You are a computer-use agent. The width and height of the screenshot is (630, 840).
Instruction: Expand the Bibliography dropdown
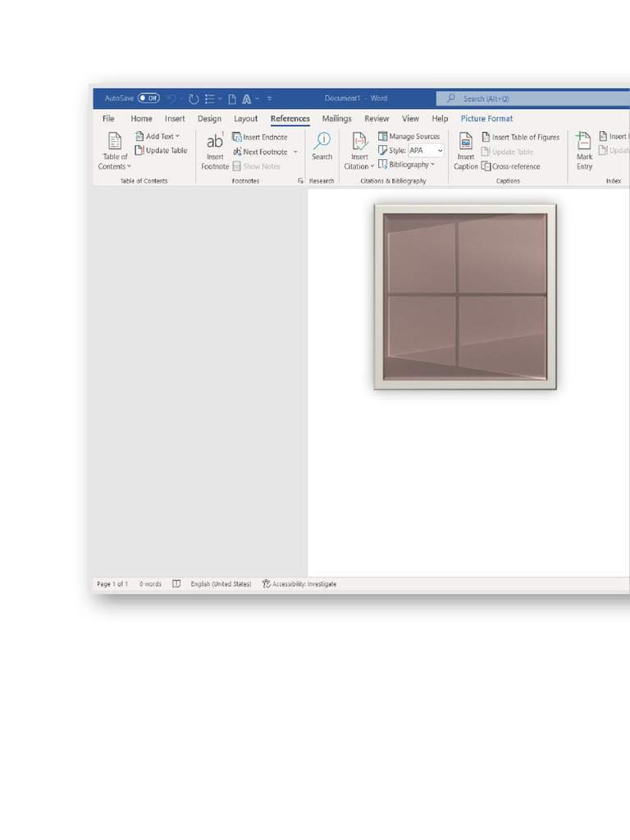[x=406, y=164]
